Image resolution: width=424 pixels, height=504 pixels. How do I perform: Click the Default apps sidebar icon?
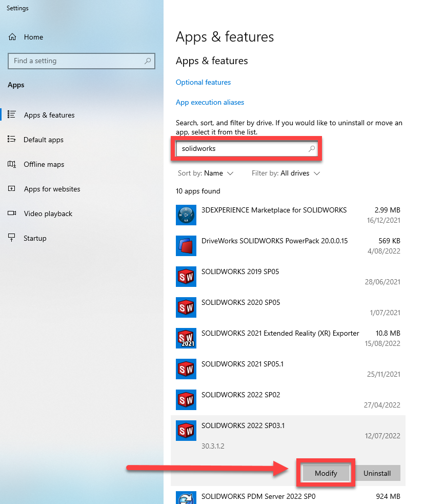(12, 140)
